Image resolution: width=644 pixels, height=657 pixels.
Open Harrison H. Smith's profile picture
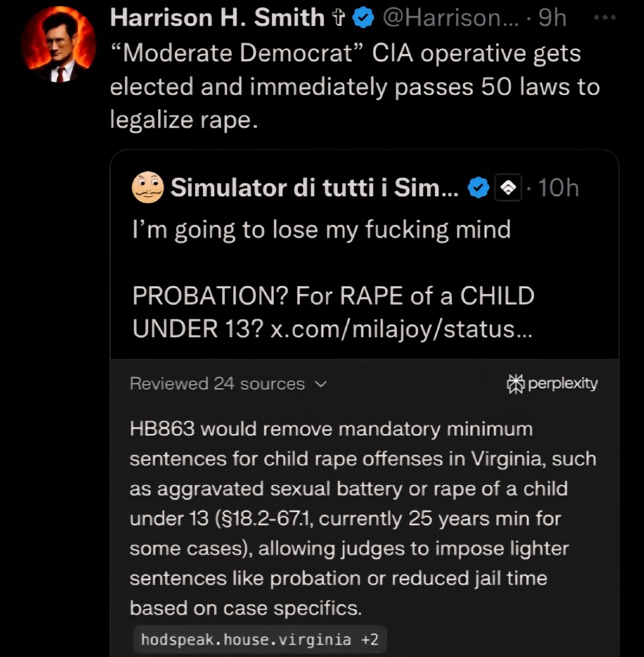(x=58, y=45)
